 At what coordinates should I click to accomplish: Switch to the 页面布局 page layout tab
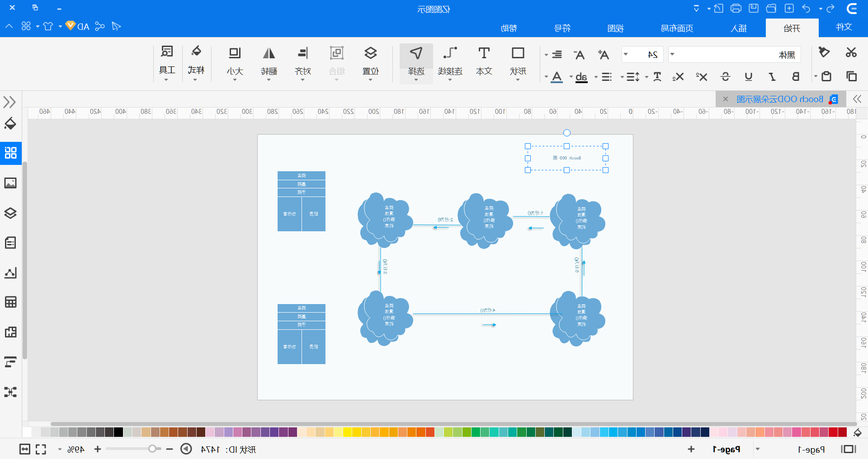677,28
